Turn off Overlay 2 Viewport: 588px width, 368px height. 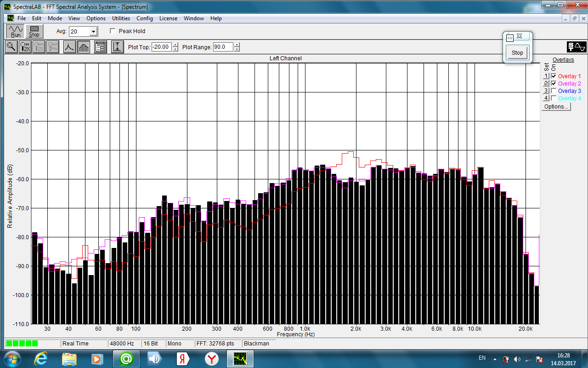point(554,84)
